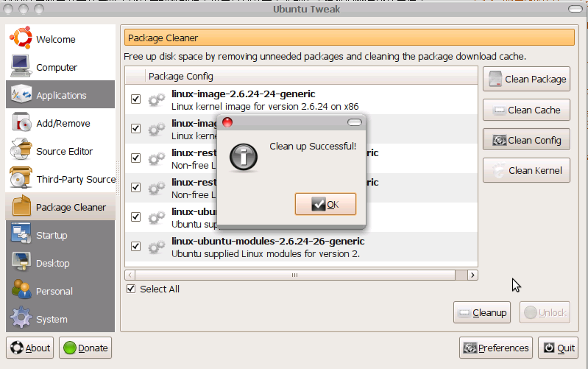Select linux-ubuntu-modules-2.6.24-26-generic package name
The width and height of the screenshot is (588, 369).
click(268, 241)
